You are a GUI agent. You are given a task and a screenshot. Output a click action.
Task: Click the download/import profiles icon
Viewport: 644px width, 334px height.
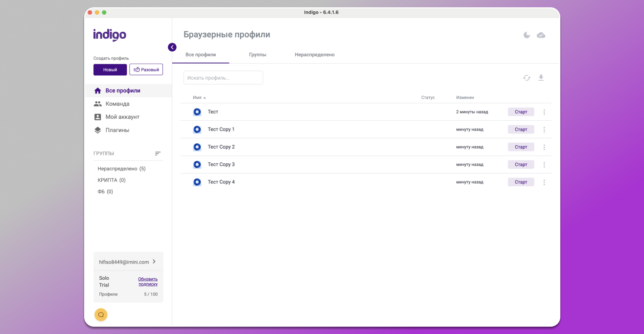[541, 78]
